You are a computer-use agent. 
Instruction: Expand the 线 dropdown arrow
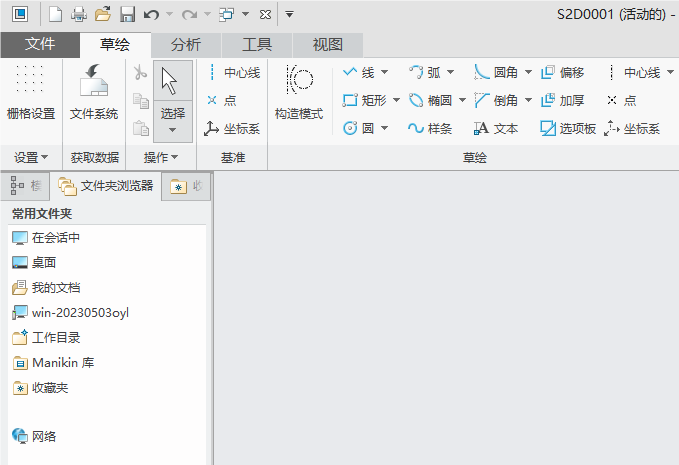385,72
